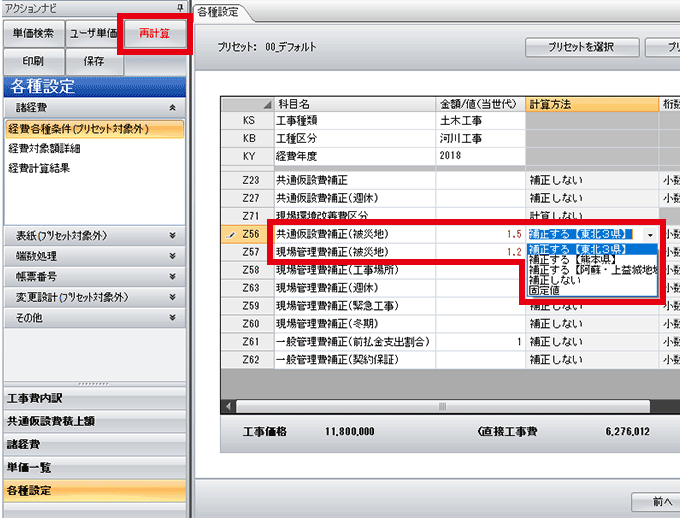Click the 保存 save button
The image size is (680, 518).
(x=93, y=62)
